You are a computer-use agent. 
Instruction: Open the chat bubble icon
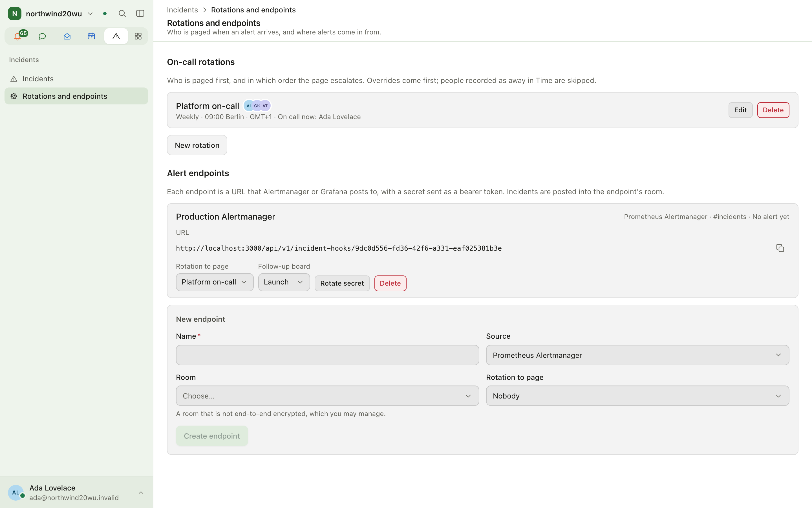tap(42, 36)
